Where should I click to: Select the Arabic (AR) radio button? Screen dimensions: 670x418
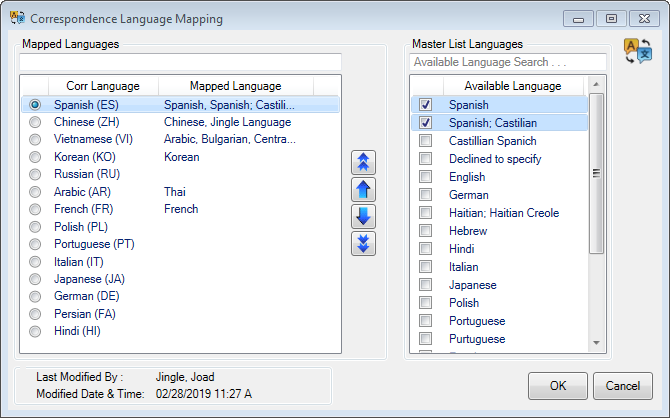point(35,192)
